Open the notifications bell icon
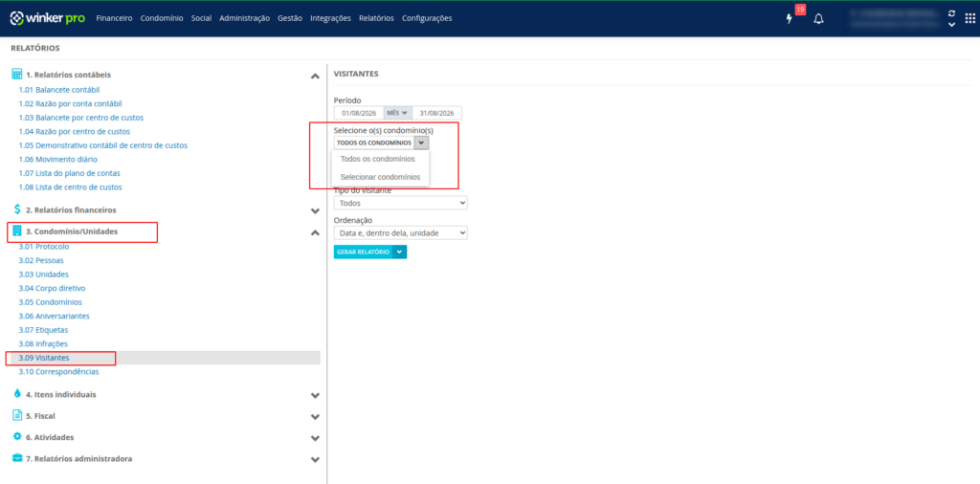 point(819,19)
